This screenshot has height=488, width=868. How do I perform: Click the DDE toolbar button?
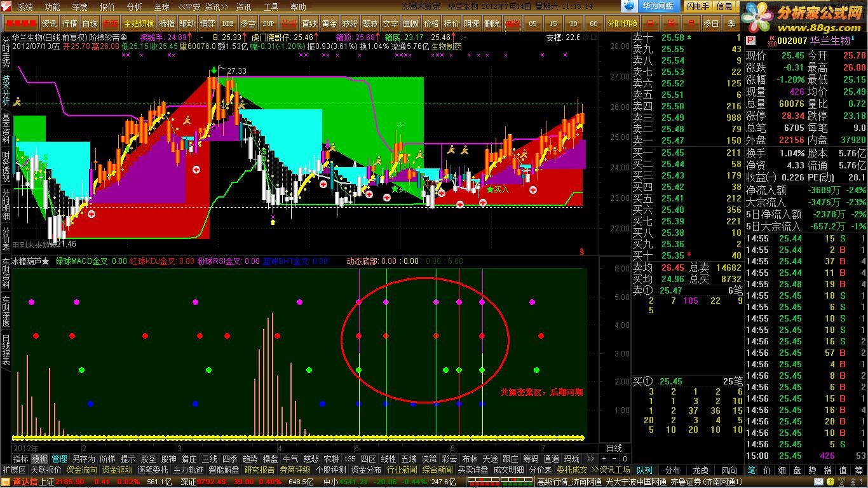pos(227,24)
